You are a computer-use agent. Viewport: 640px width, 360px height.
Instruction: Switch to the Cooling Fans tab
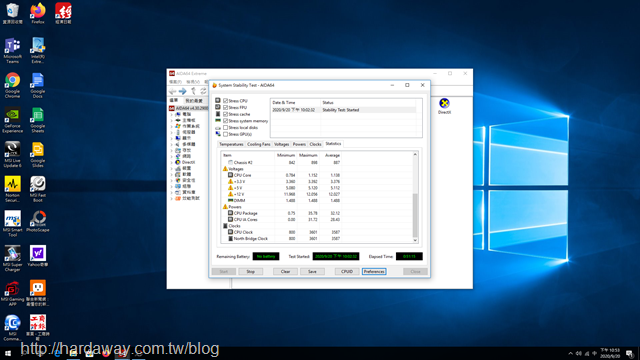259,144
